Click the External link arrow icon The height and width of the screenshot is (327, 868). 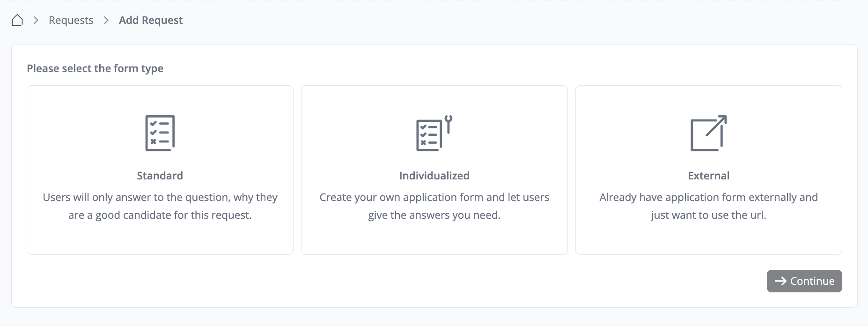point(708,133)
